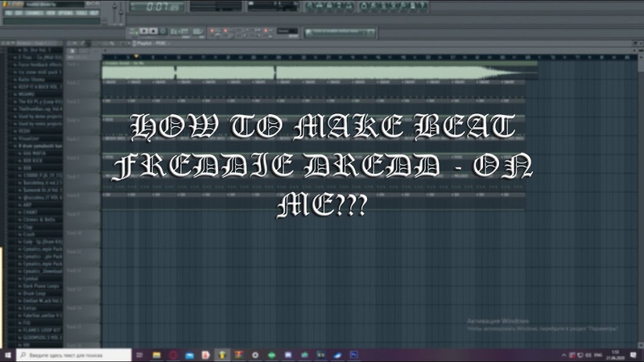Open the Drum Loop folder
The image size is (644, 362).
32,294
